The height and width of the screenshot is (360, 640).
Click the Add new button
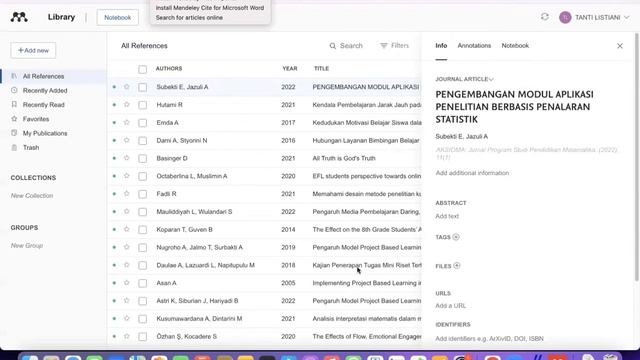(33, 50)
